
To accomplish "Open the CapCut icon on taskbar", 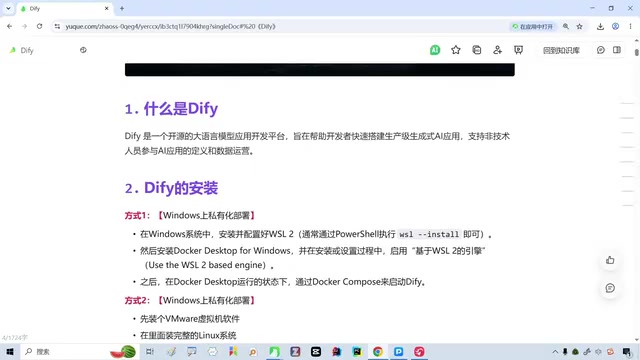I will [x=316, y=351].
